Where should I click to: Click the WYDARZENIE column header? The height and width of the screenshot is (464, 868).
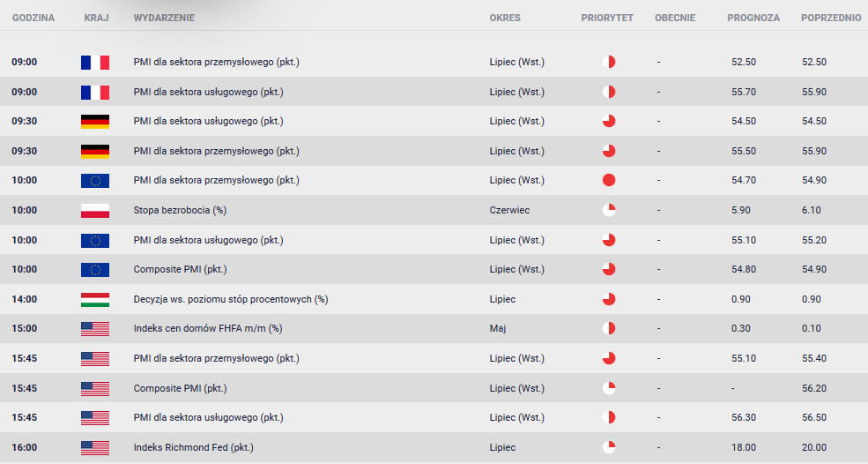(x=164, y=18)
